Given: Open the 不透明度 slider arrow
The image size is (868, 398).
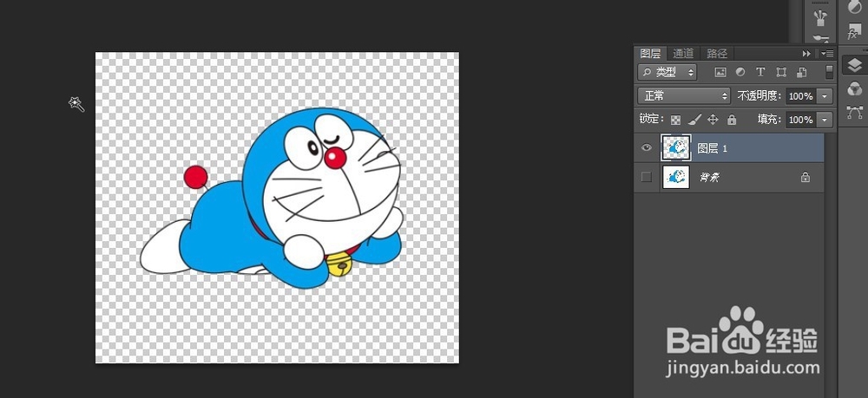Looking at the screenshot, I should [x=825, y=96].
